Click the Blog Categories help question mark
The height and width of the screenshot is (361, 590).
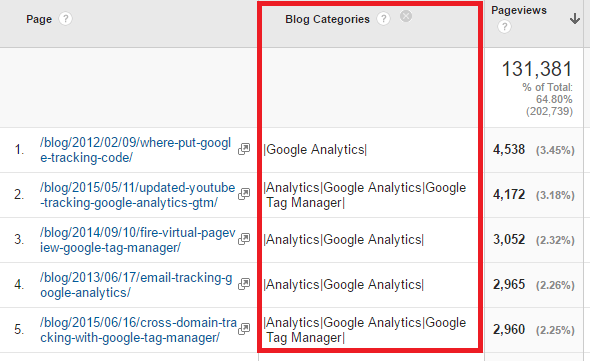click(x=383, y=19)
